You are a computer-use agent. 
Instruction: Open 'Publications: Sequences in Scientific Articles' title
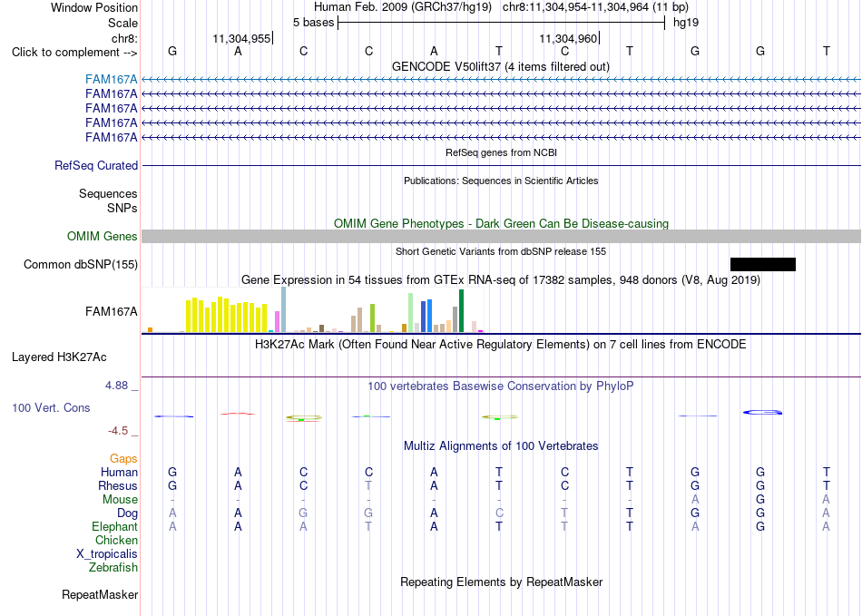[x=501, y=181]
